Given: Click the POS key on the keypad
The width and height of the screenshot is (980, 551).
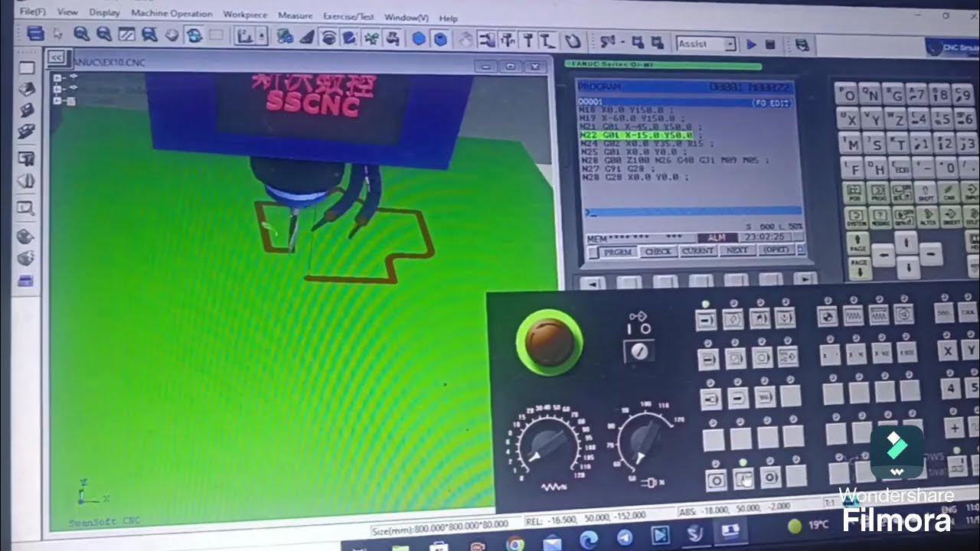Looking at the screenshot, I should click(854, 191).
